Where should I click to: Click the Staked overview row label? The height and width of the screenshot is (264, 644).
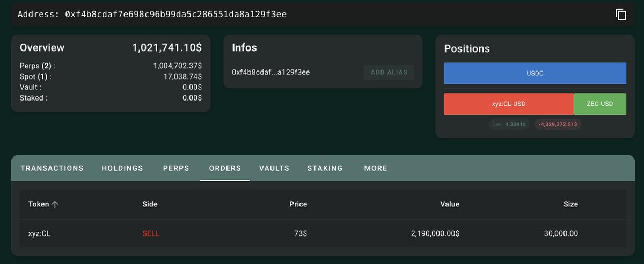point(33,98)
